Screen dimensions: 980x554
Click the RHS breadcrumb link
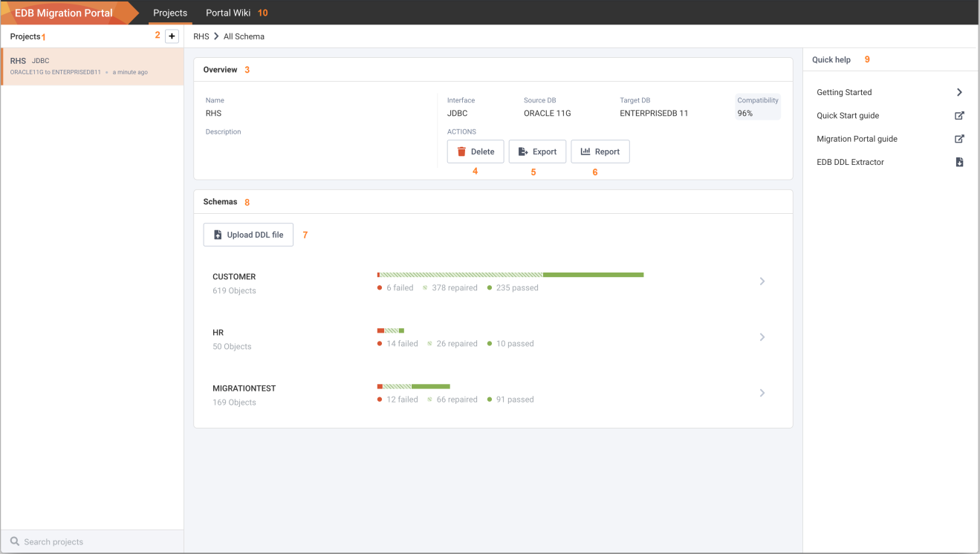point(201,36)
